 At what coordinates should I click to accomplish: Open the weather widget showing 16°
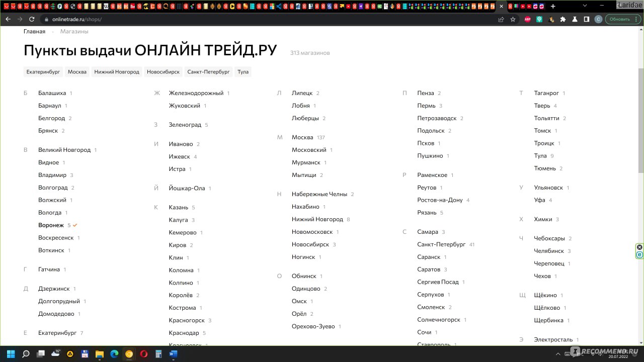55,353
